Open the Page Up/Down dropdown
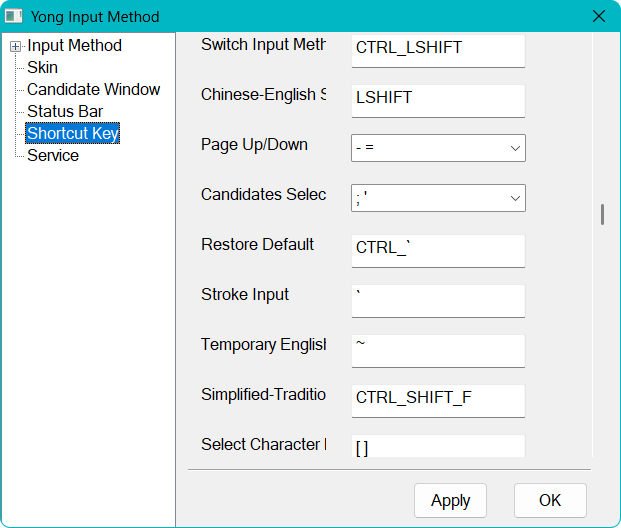Viewport: 621px width, 528px height. pyautogui.click(x=438, y=148)
